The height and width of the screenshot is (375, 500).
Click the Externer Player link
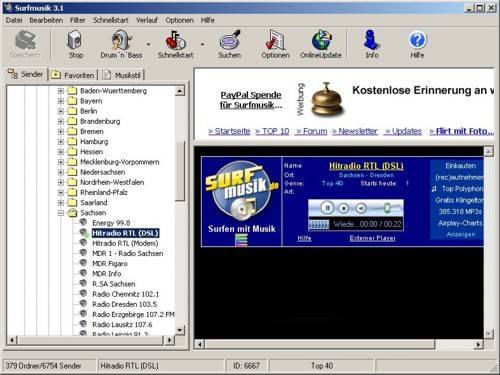372,238
